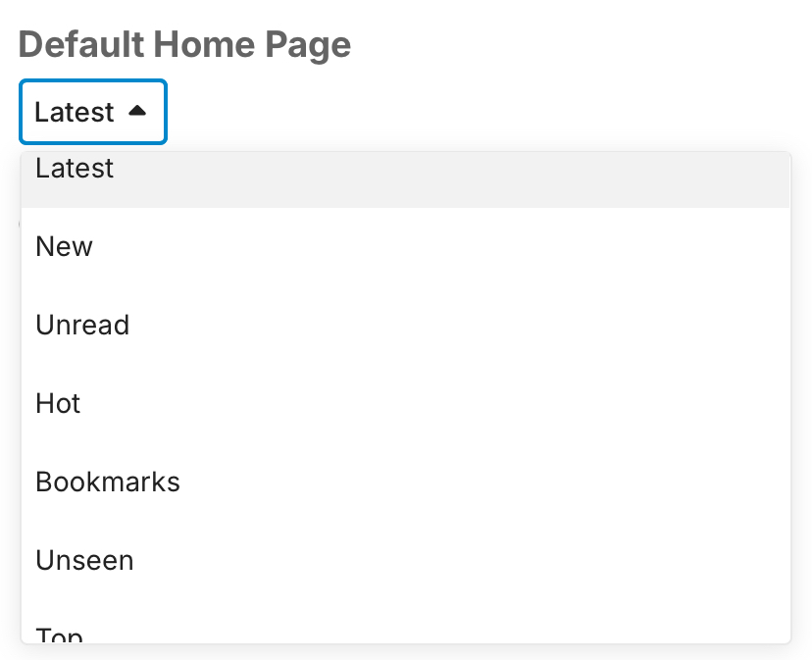Click the partially visible Top option
This screenshot has width=812, height=660.
(x=59, y=635)
